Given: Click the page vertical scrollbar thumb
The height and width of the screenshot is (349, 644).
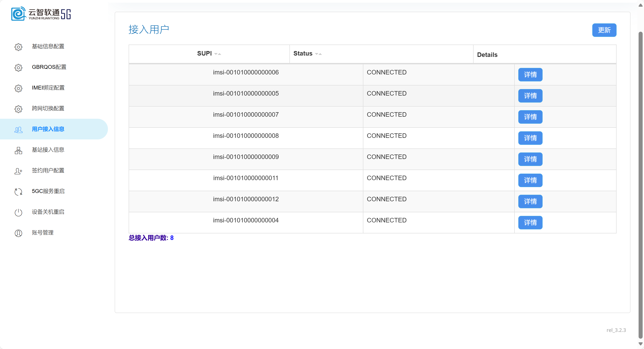Looking at the screenshot, I should pos(640,185).
